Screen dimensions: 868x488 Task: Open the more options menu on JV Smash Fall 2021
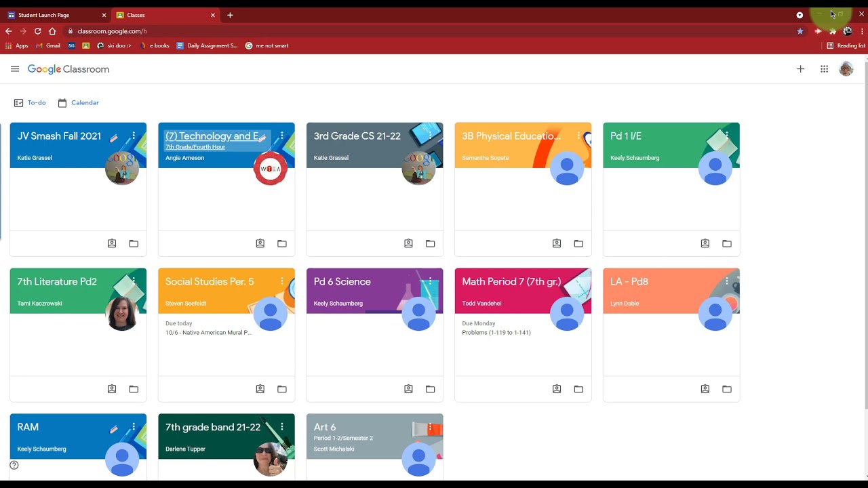coord(134,136)
